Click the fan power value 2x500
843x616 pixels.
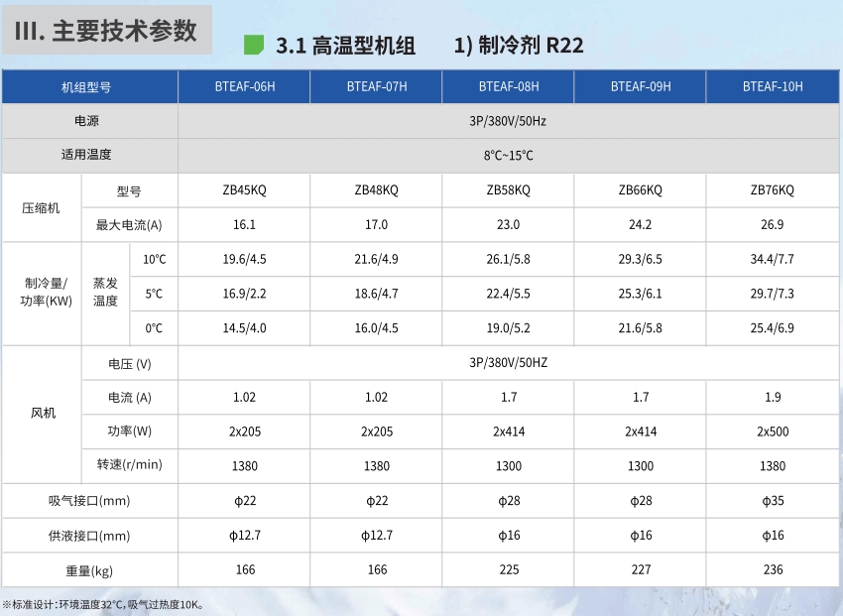pyautogui.click(x=773, y=431)
